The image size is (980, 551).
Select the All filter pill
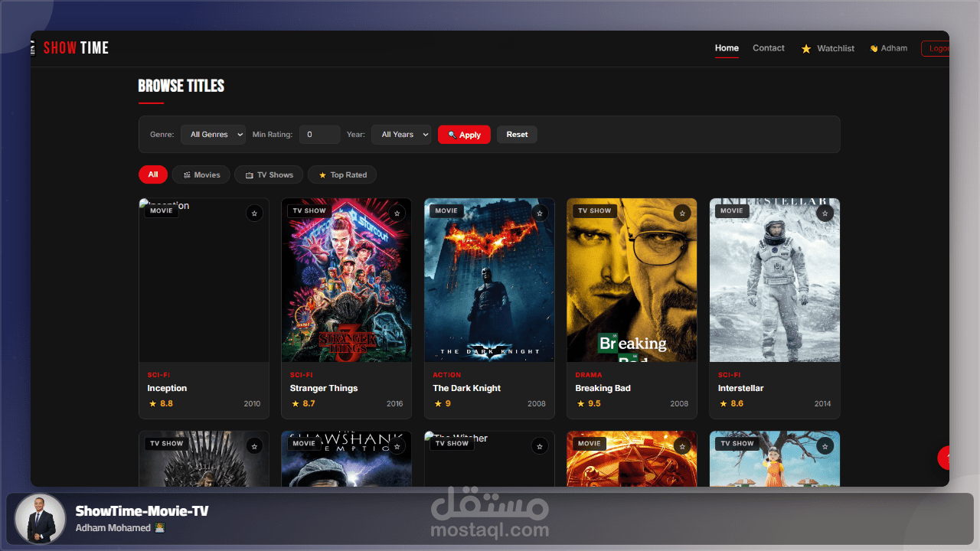point(153,174)
